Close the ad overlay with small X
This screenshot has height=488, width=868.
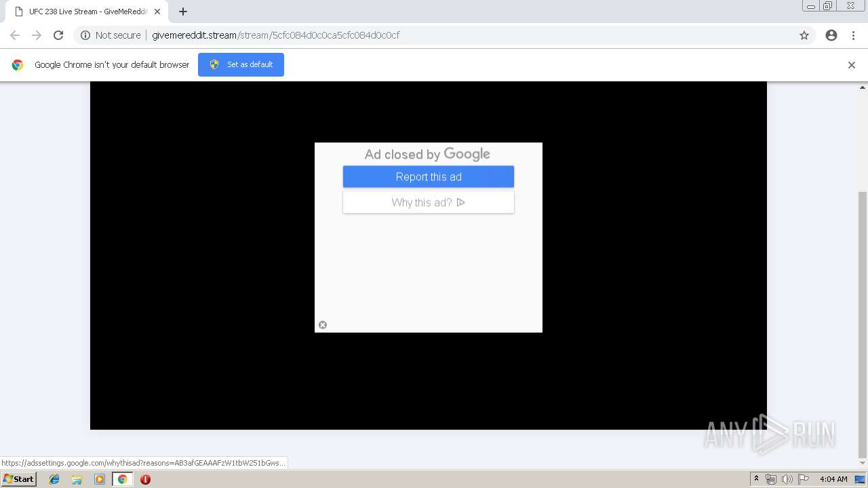323,325
